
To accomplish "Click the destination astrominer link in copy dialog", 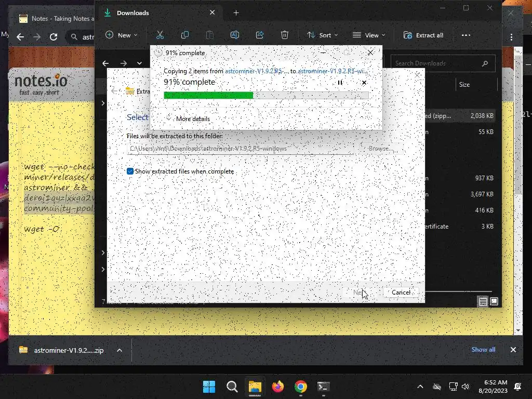I will [332, 71].
